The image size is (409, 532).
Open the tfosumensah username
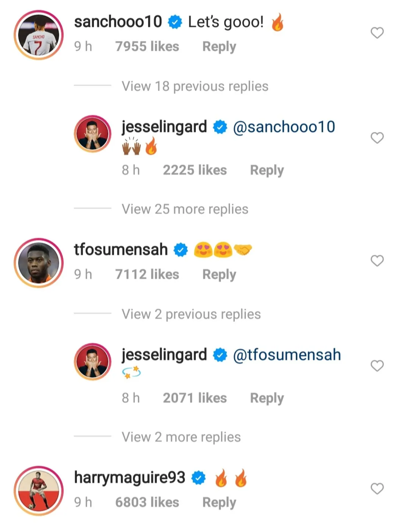pyautogui.click(x=121, y=250)
